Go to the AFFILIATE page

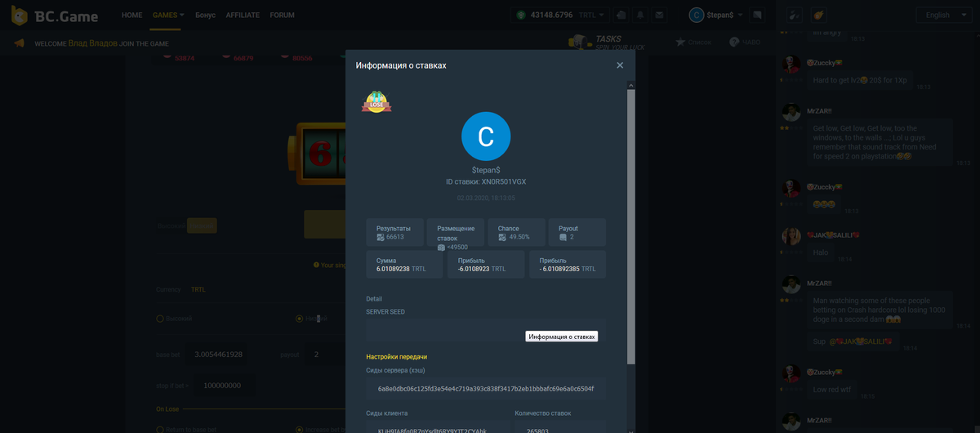[x=243, y=15]
